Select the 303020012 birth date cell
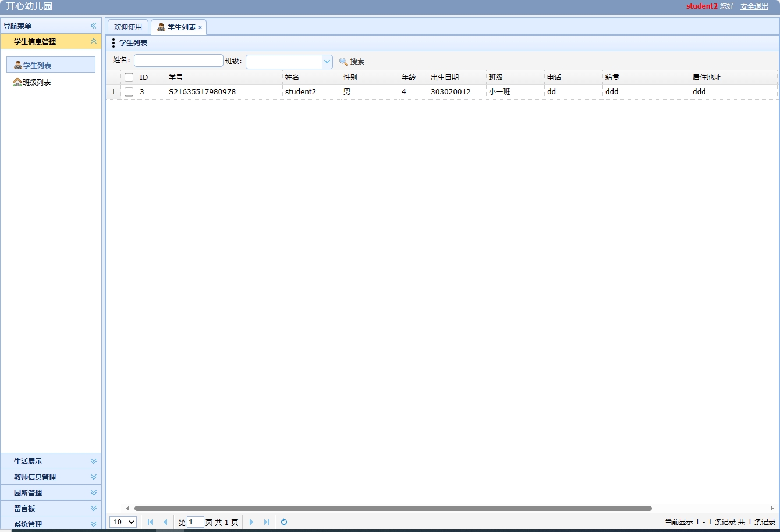Screen dimensions: 780x532 click(x=457, y=92)
